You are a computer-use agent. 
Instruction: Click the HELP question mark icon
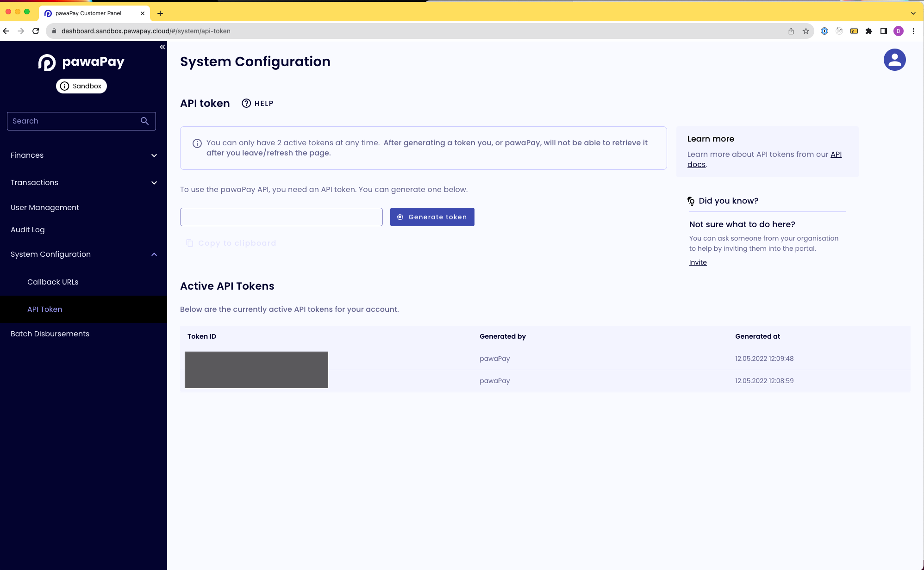(246, 104)
